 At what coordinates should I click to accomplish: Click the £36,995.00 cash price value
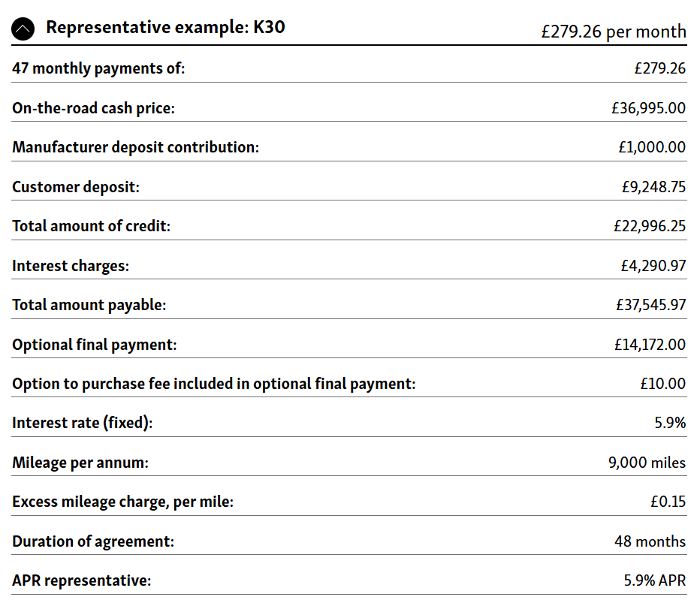coord(648,108)
